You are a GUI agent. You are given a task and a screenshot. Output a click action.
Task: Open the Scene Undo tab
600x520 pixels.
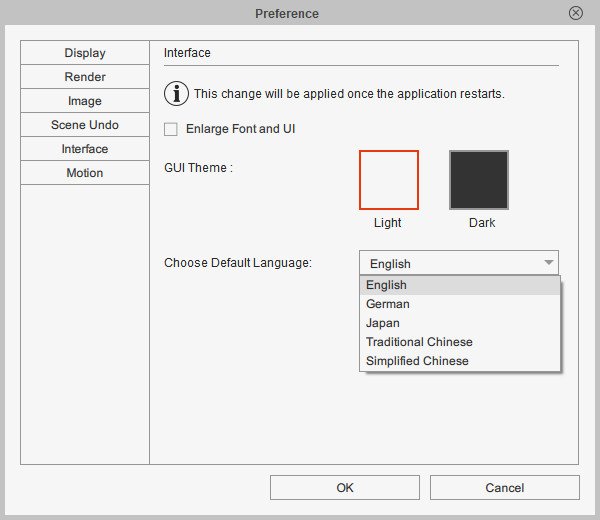pos(85,125)
